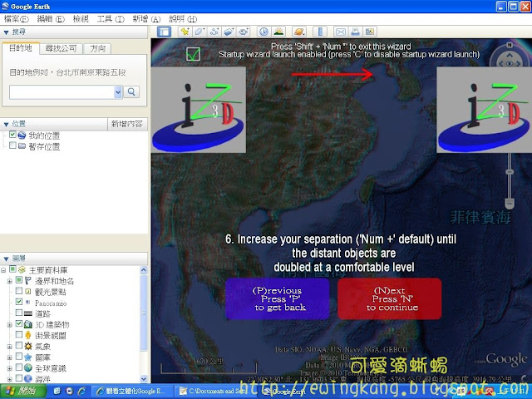Toggle the sunlight icon in the toolbar
The height and width of the screenshot is (399, 532).
[x=278, y=32]
